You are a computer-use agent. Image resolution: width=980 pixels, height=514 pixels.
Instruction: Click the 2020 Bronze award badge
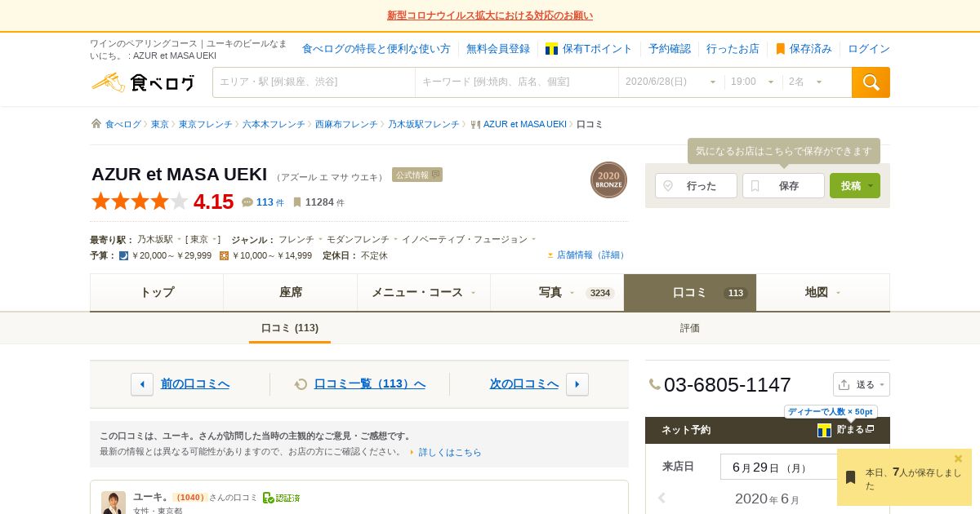[x=608, y=179]
